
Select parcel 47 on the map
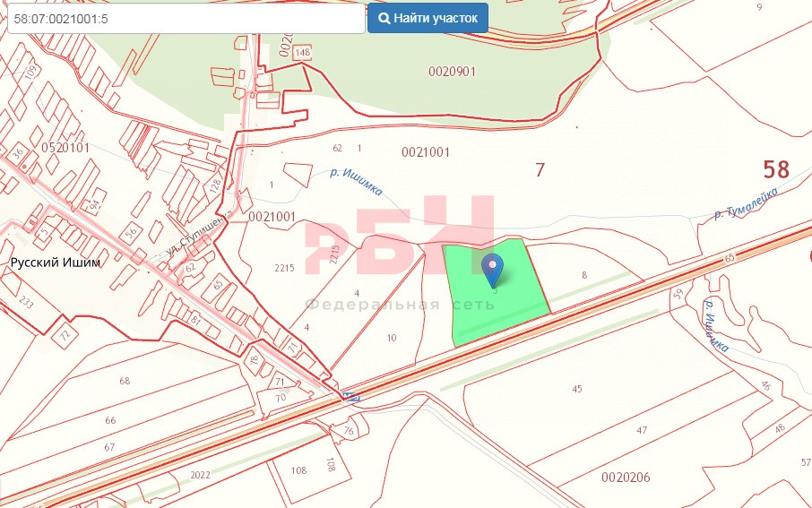(642, 431)
